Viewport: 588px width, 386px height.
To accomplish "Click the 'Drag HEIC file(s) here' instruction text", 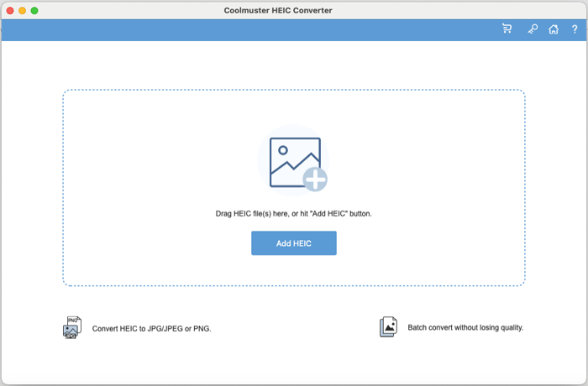I will pos(294,214).
